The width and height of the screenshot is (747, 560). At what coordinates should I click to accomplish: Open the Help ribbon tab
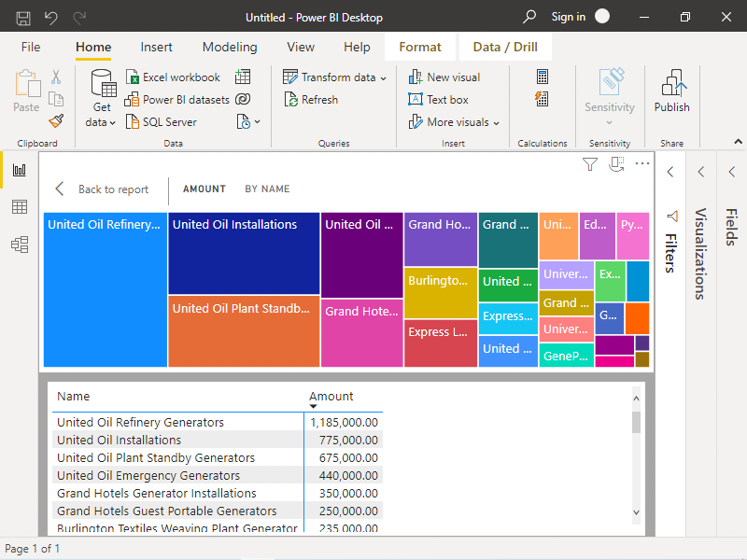357,48
